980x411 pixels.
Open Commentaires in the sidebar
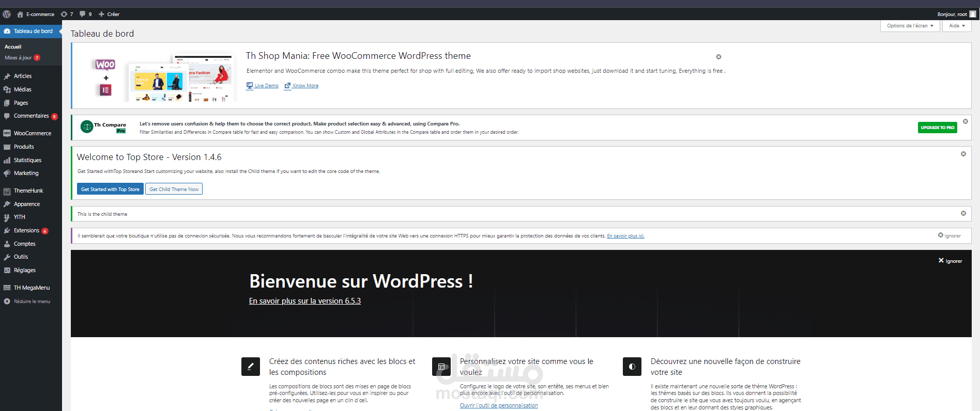[x=31, y=116]
